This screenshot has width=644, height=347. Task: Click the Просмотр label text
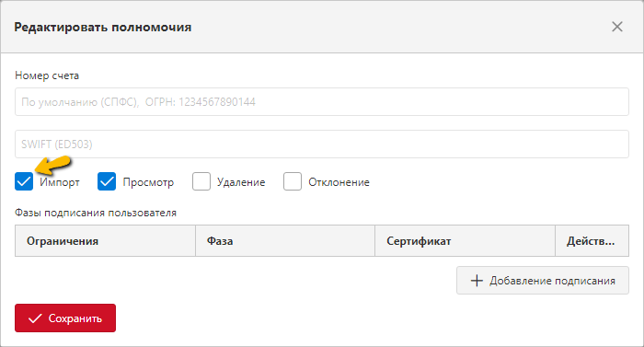[148, 182]
